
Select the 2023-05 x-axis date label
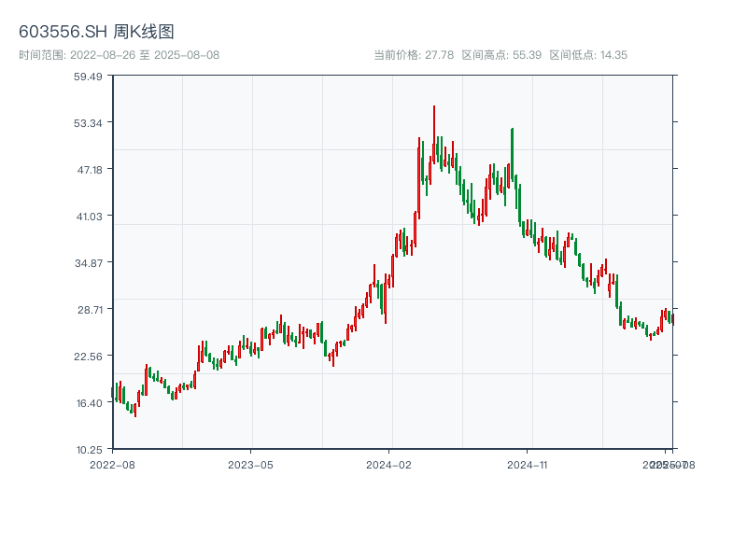tap(250, 464)
